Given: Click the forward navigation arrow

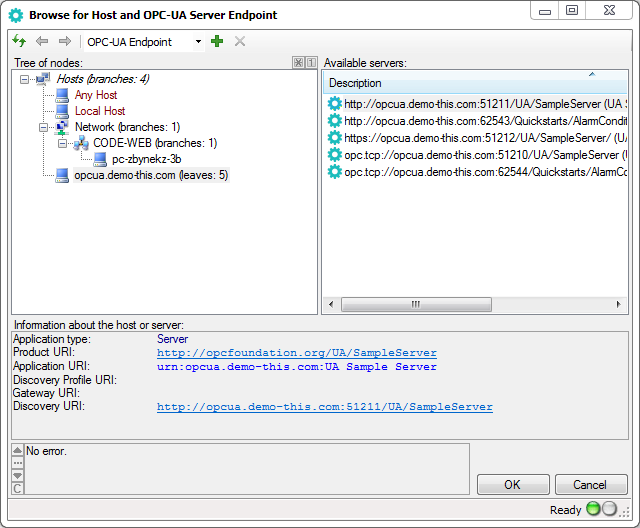Looking at the screenshot, I should tap(64, 41).
